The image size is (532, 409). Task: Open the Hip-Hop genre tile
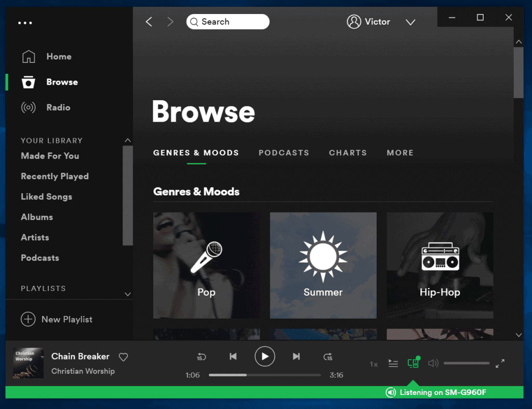(x=440, y=266)
